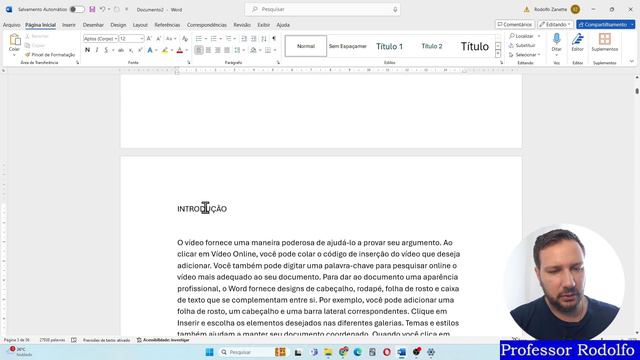
Task: Click the Pesquisar search field in Word
Action: [322, 9]
